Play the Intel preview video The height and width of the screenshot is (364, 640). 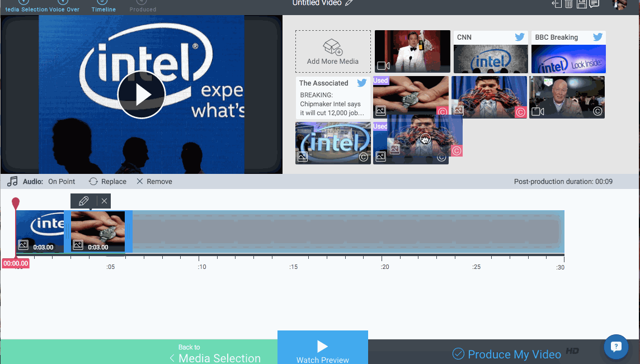[141, 94]
